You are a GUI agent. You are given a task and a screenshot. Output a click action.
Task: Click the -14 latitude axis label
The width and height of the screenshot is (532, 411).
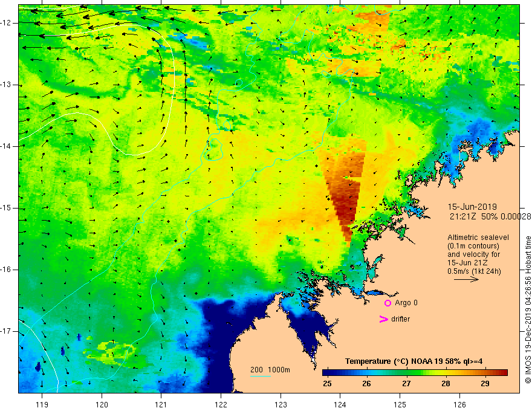click(x=6, y=146)
